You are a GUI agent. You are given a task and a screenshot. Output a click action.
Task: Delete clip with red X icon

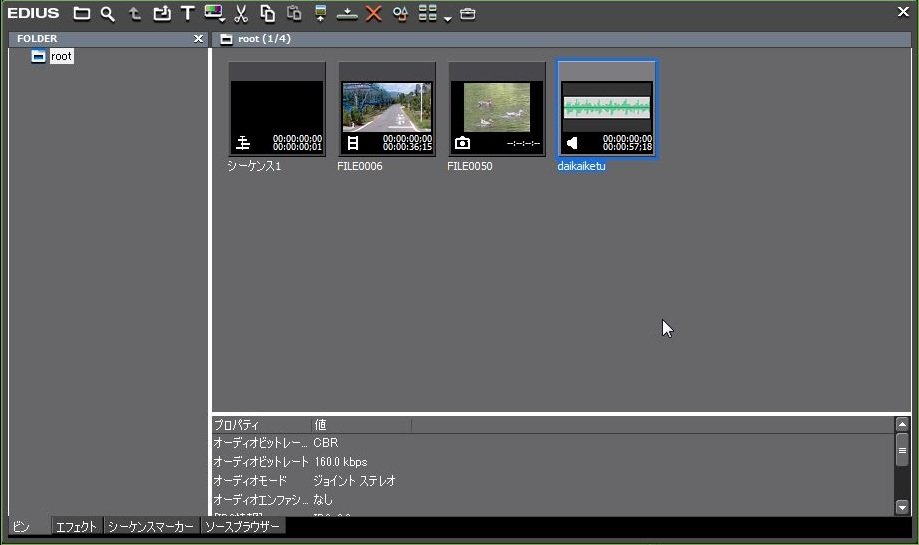point(373,13)
